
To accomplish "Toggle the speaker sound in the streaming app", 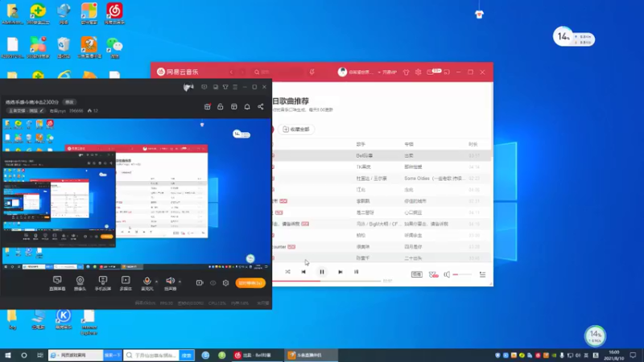I will pos(170,283).
